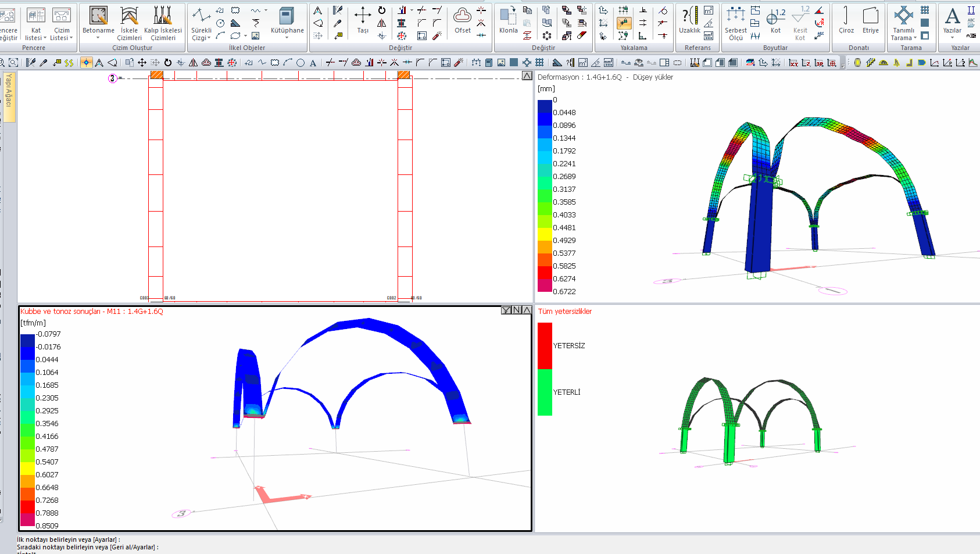
Task: Click the 0.8509 legend value
Action: [x=47, y=526]
